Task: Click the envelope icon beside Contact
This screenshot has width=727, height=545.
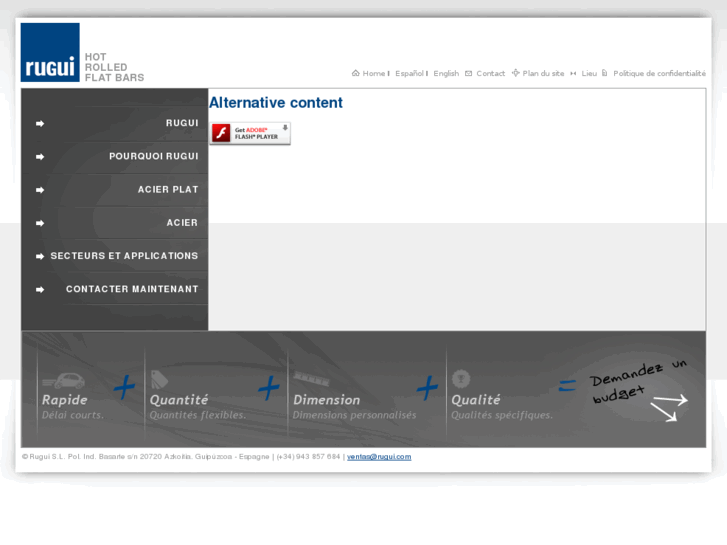Action: click(x=468, y=73)
